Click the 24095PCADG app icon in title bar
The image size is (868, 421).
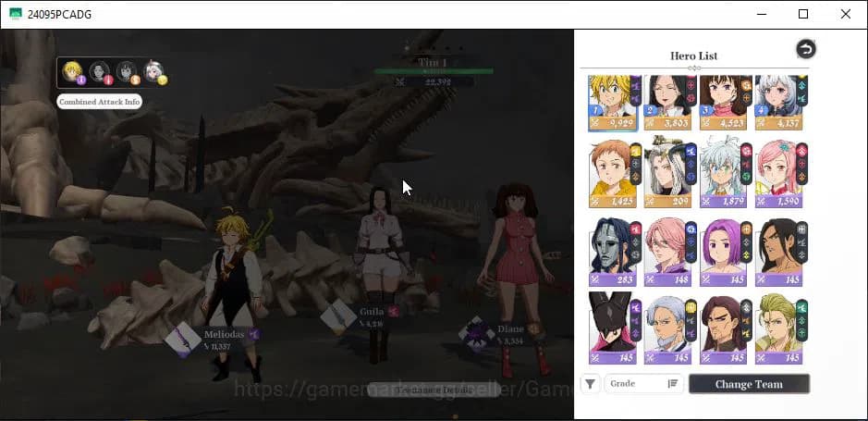click(x=16, y=14)
